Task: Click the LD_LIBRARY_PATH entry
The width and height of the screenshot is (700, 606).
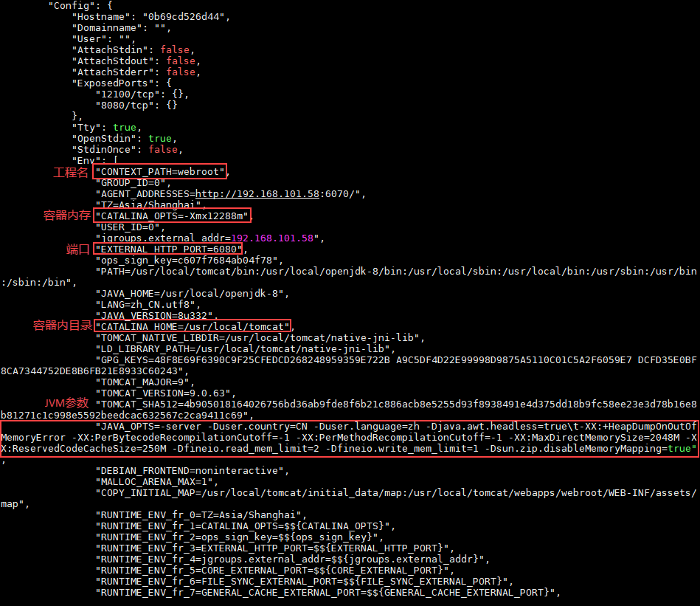Action: tap(245, 349)
